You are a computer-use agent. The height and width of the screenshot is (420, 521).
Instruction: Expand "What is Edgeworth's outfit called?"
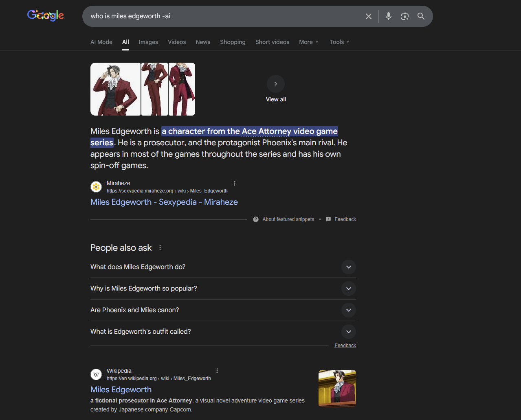348,332
